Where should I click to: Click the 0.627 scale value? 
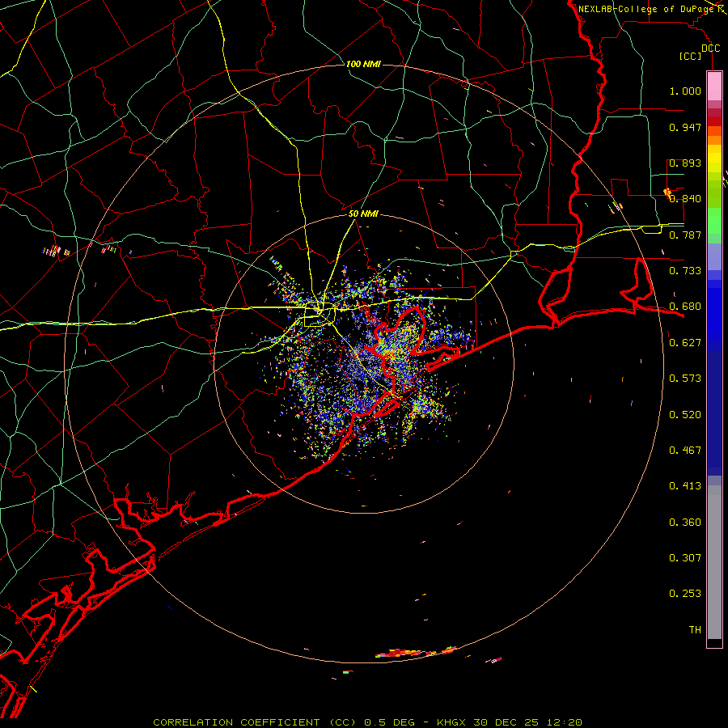point(685,343)
